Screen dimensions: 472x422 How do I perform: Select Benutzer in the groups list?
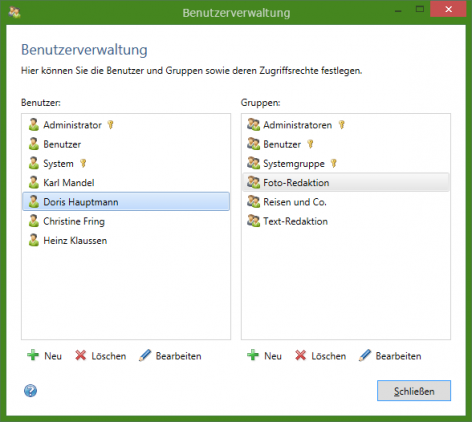pyautogui.click(x=282, y=144)
